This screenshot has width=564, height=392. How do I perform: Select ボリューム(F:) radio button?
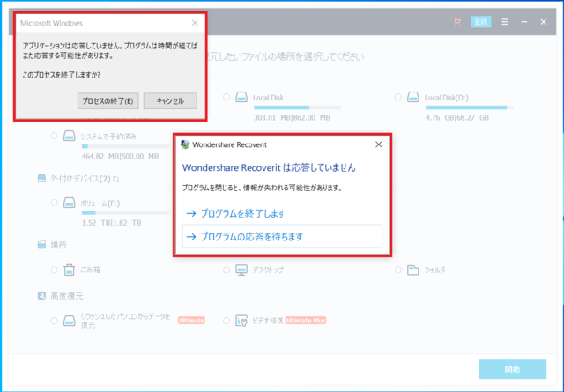[x=55, y=203]
